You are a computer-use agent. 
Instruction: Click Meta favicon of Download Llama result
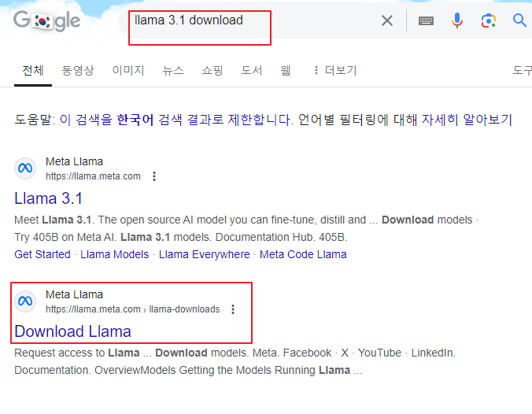(x=25, y=301)
